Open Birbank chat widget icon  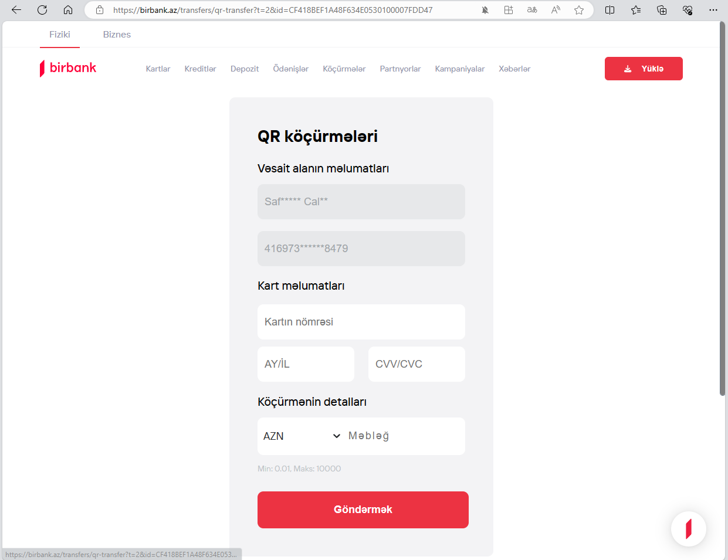tap(688, 528)
